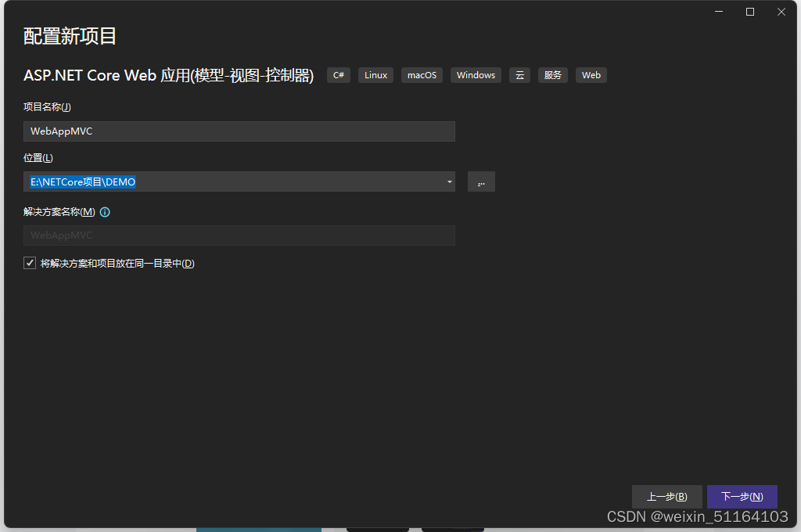The image size is (801, 532).
Task: Uncheck 将解决方案和项目放在同一目录中
Action: pyautogui.click(x=30, y=263)
